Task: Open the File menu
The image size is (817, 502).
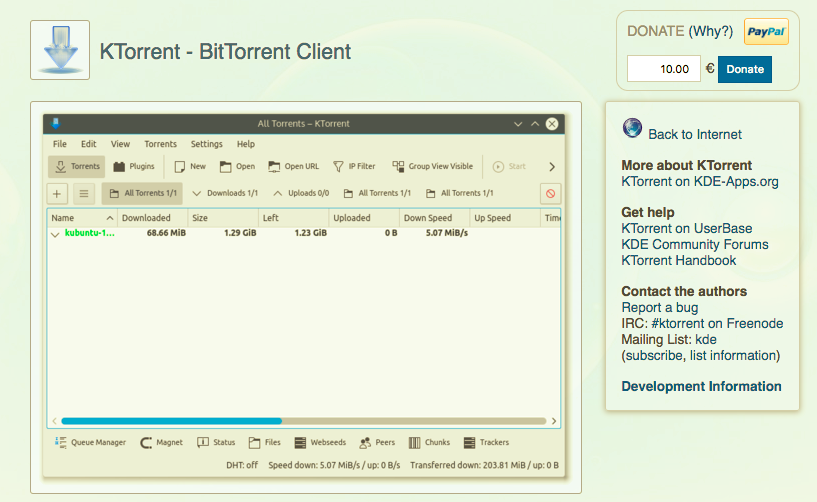Action: (59, 144)
